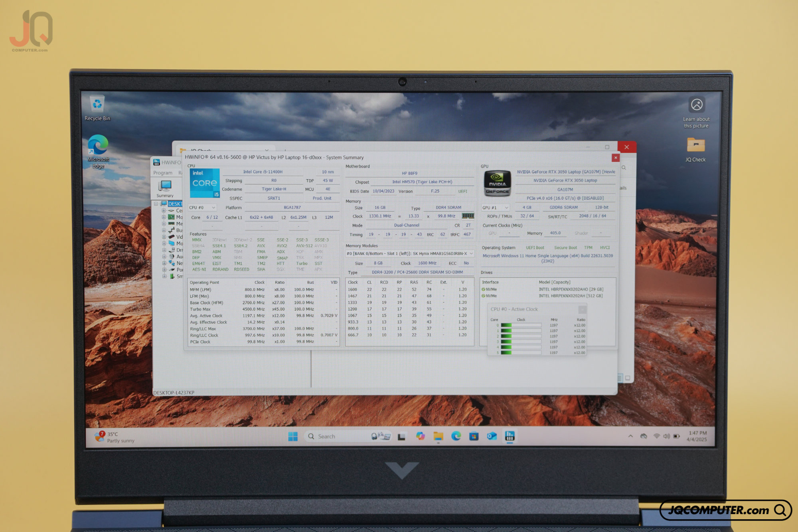Click the NVIDIA GeForce logo
The height and width of the screenshot is (532, 798).
(x=497, y=183)
